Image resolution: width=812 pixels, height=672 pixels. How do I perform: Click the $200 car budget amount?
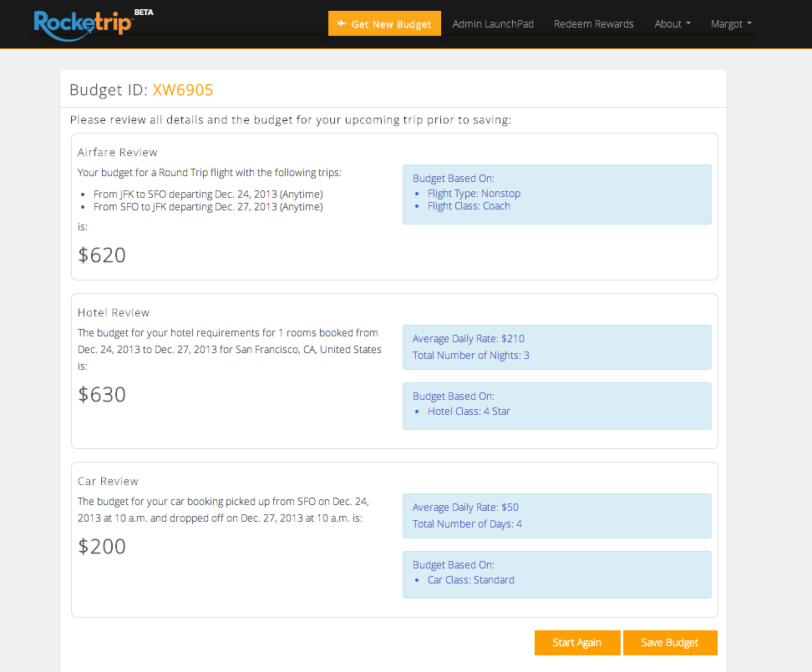click(102, 547)
